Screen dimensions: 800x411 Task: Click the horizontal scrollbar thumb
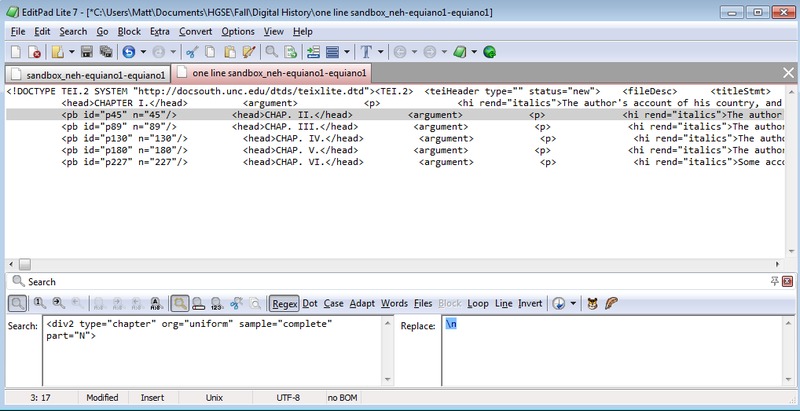[24, 264]
